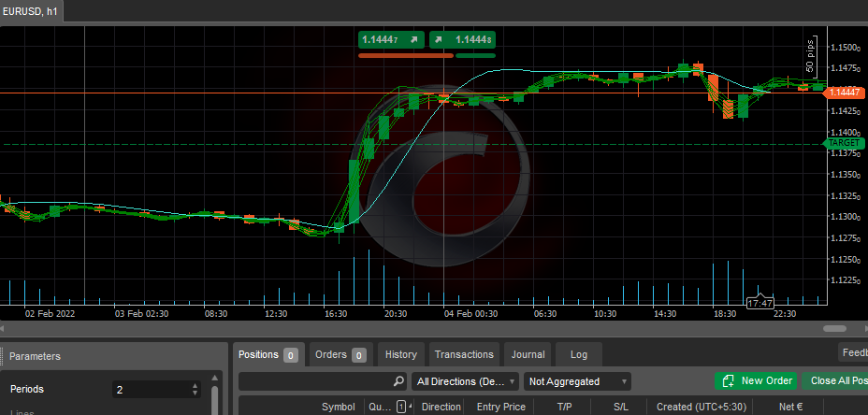The width and height of the screenshot is (868, 415).
Task: Open the Transactions tab
Action: [464, 354]
